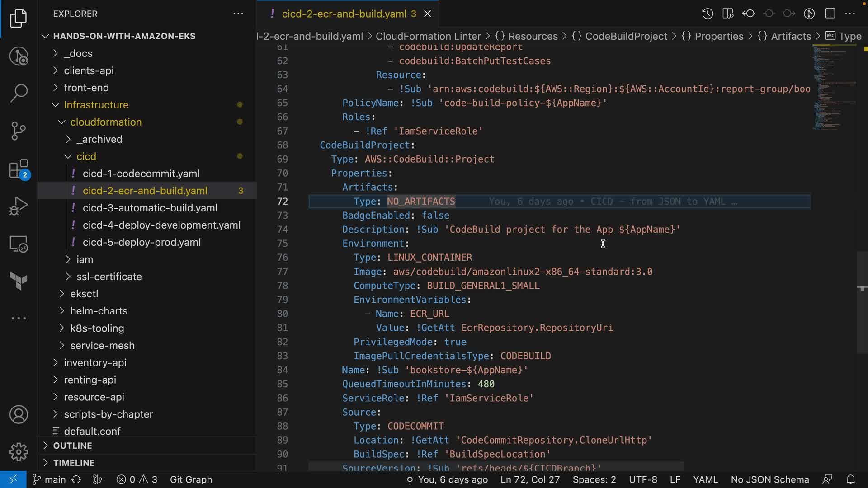Screen dimensions: 868x488
Task: Click the split editor right icon
Action: pyautogui.click(x=830, y=14)
